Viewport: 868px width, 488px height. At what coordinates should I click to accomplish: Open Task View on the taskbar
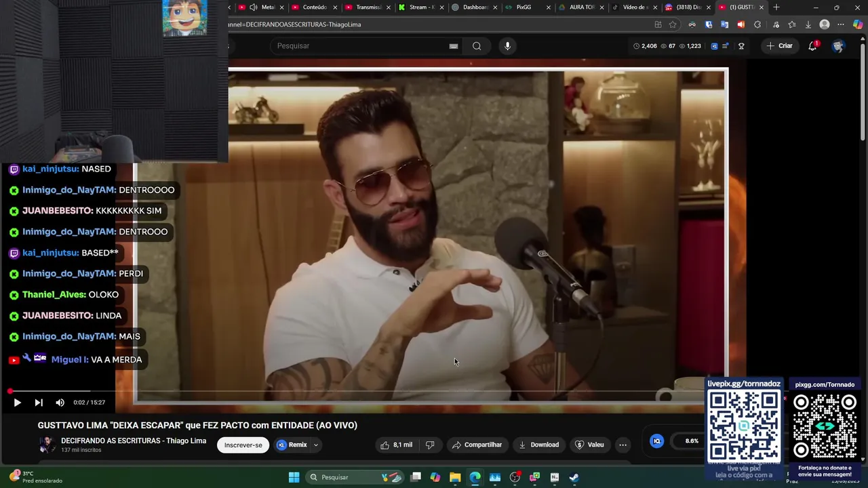pos(416,477)
